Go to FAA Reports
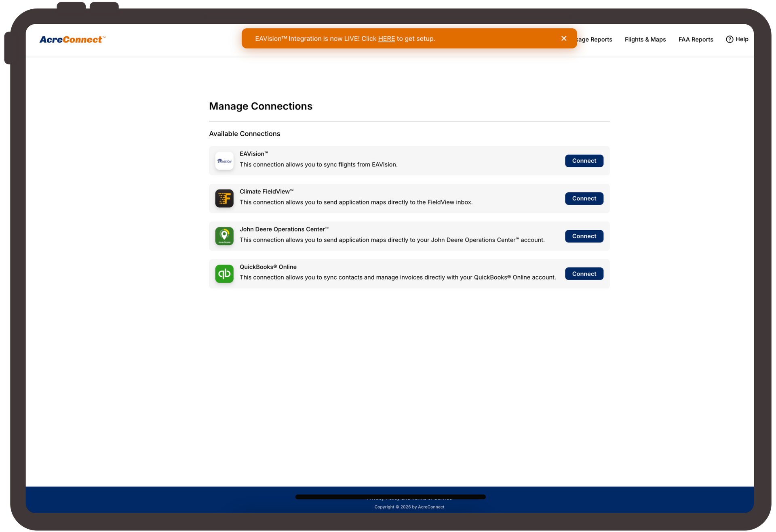Viewport: 776px width, 532px height. tap(696, 39)
